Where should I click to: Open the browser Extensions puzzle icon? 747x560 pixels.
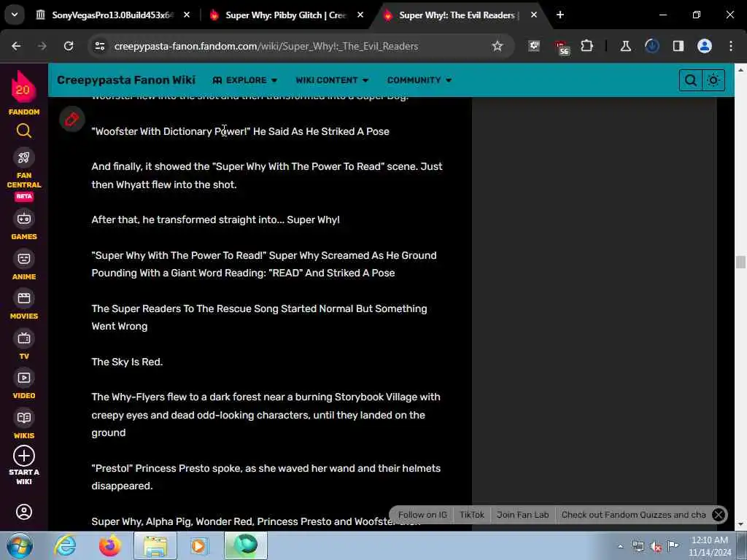(x=587, y=46)
